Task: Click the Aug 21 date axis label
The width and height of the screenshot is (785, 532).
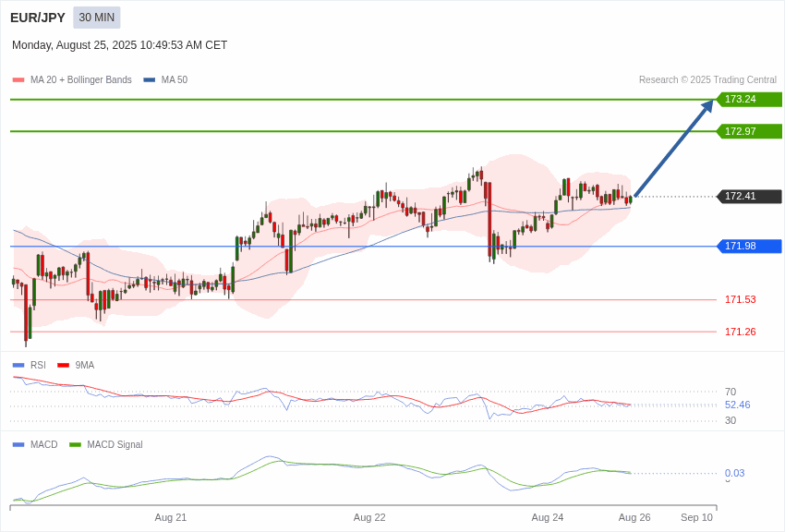Action: pyautogui.click(x=170, y=517)
